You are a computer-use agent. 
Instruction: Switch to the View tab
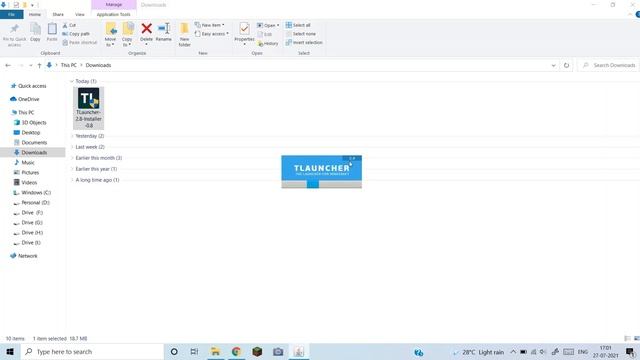click(80, 15)
